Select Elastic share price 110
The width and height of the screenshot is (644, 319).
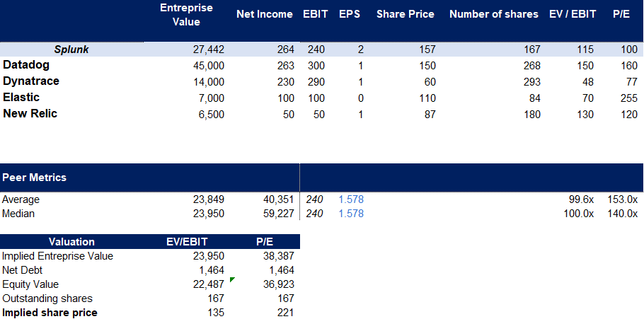click(x=427, y=98)
